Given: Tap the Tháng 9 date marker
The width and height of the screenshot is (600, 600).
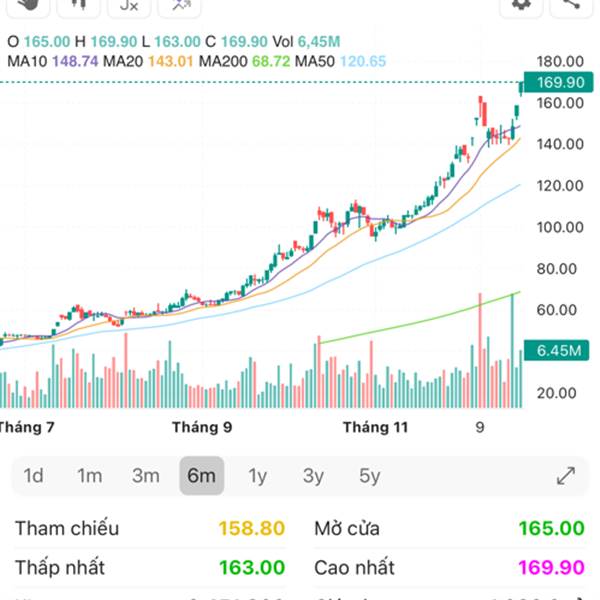Looking at the screenshot, I should pyautogui.click(x=201, y=427).
